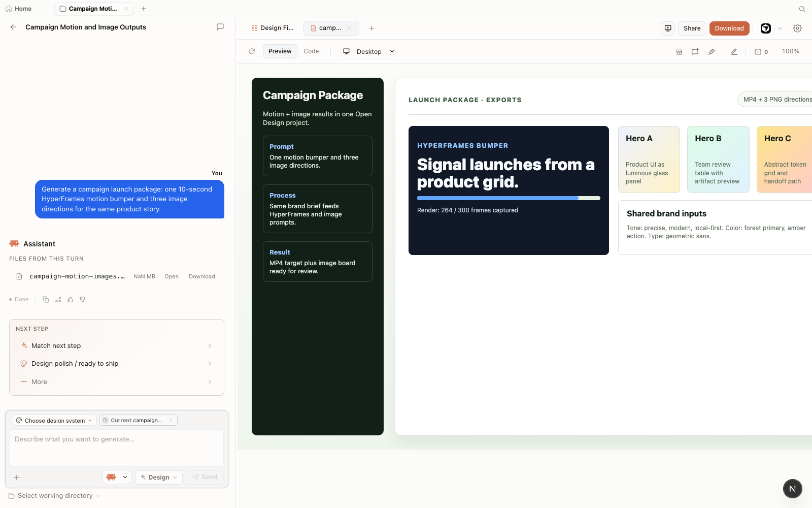Select the Hero B image direction card
812x508 pixels.
click(718, 160)
